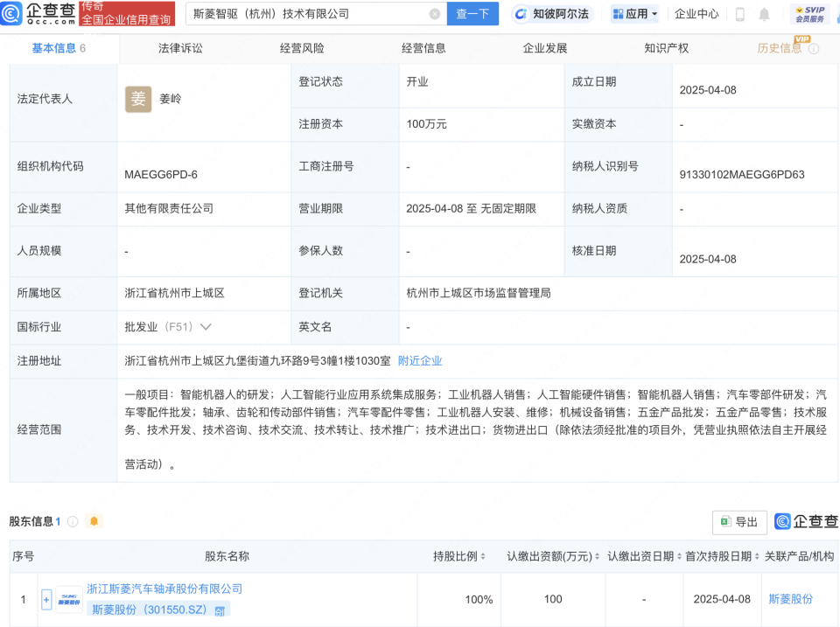Image resolution: width=840 pixels, height=627 pixels.
Task: Open the 应用 dropdown menu
Action: pyautogui.click(x=634, y=14)
